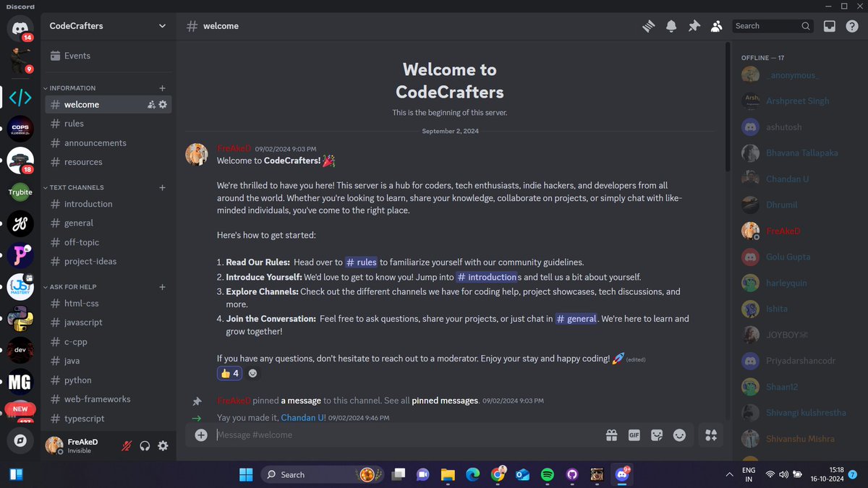The image size is (868, 488).
Task: Focus the Message #welcome input field
Action: coord(409,435)
